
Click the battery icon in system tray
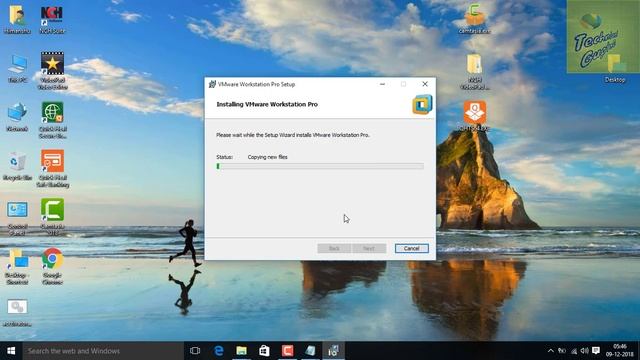(562, 351)
